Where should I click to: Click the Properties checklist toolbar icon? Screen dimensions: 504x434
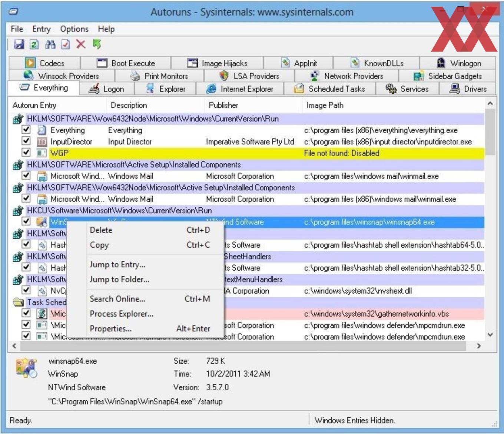point(66,44)
